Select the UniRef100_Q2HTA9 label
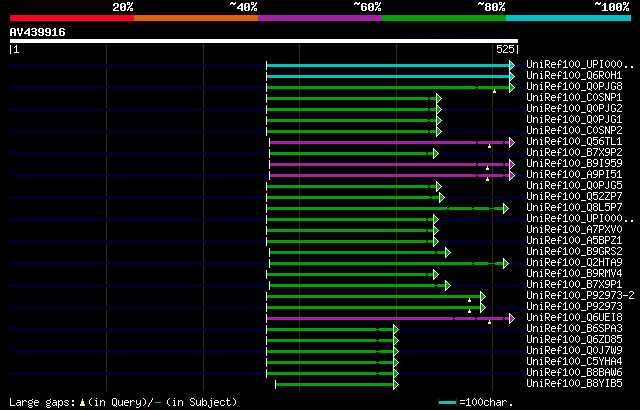The height and width of the screenshot is (410, 640). point(574,263)
